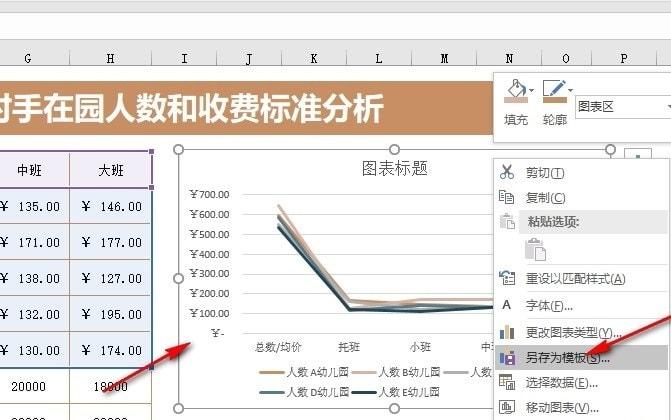Click legend entry 人数 B幼儿园

pos(396,372)
